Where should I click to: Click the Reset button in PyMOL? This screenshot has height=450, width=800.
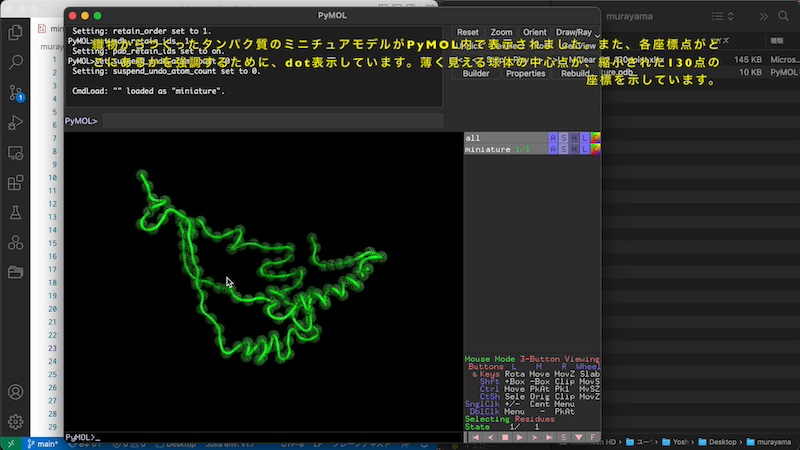(x=467, y=32)
